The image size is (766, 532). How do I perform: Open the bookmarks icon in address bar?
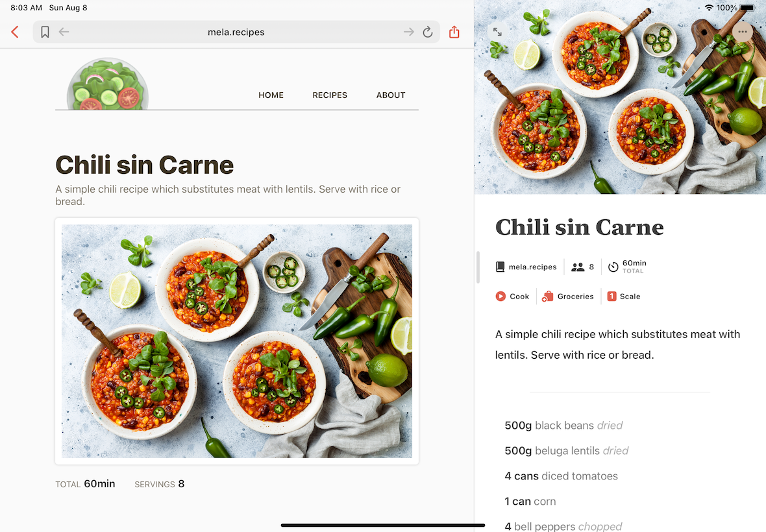[x=45, y=32]
